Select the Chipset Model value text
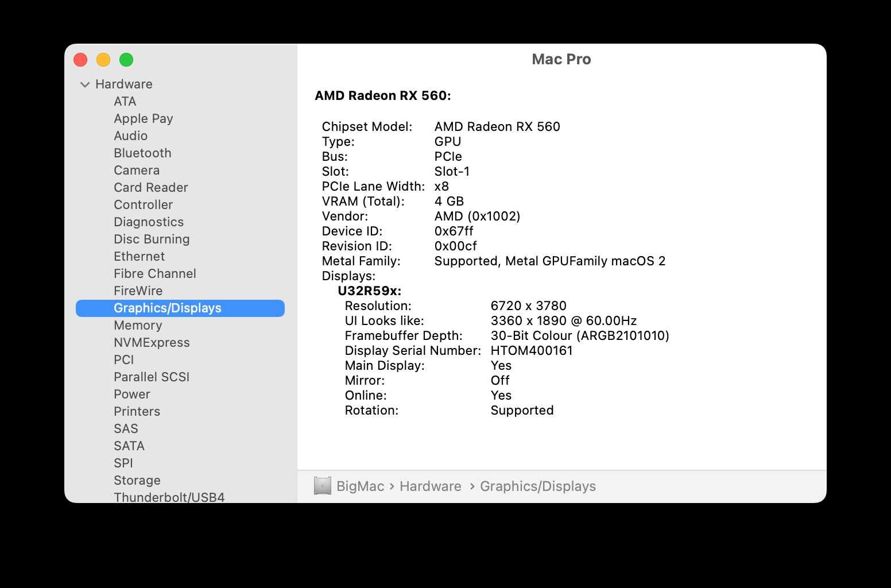 (497, 126)
